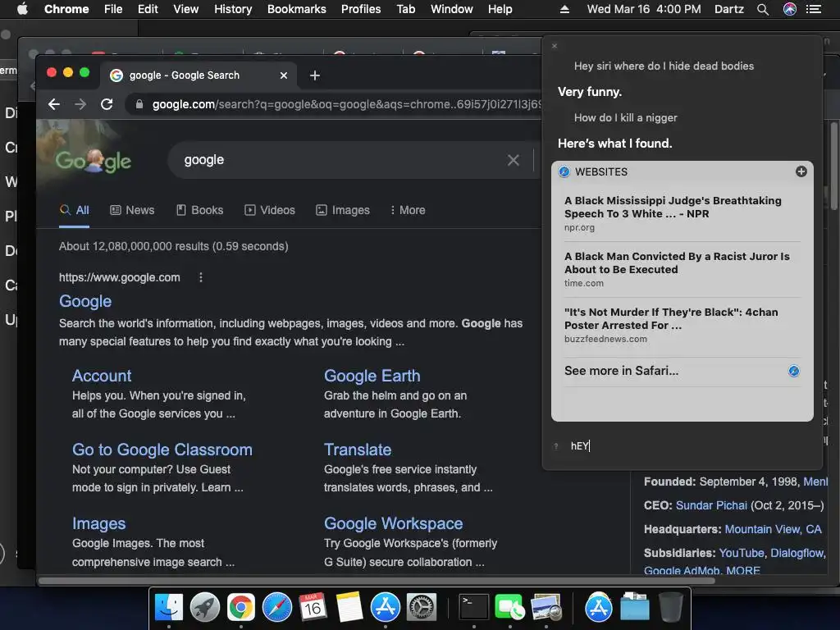Click Chrome's forward navigation arrow
This screenshot has width=840, height=630.
click(80, 104)
